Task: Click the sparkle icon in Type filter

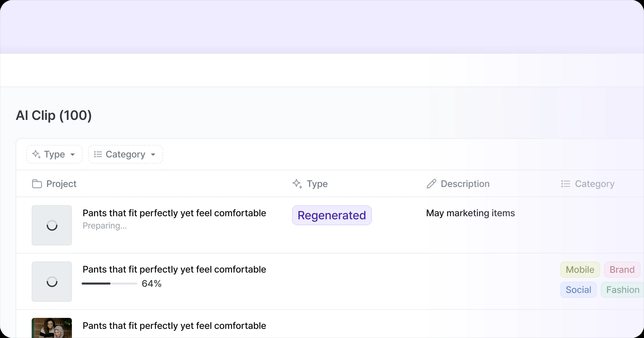Action: (x=36, y=154)
